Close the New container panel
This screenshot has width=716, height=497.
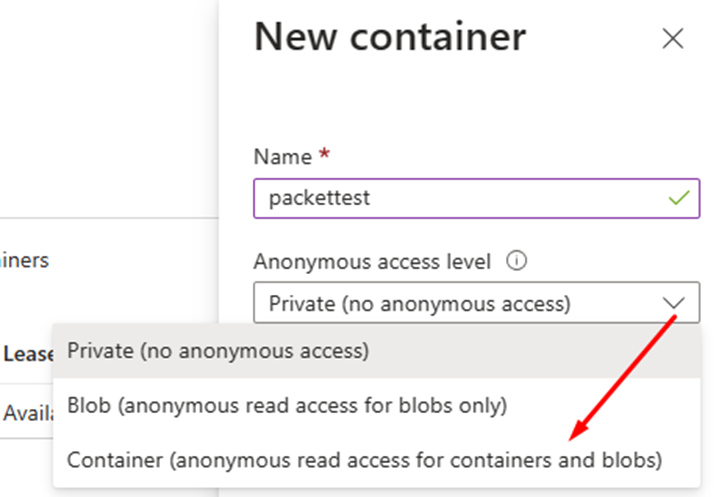pyautogui.click(x=673, y=39)
